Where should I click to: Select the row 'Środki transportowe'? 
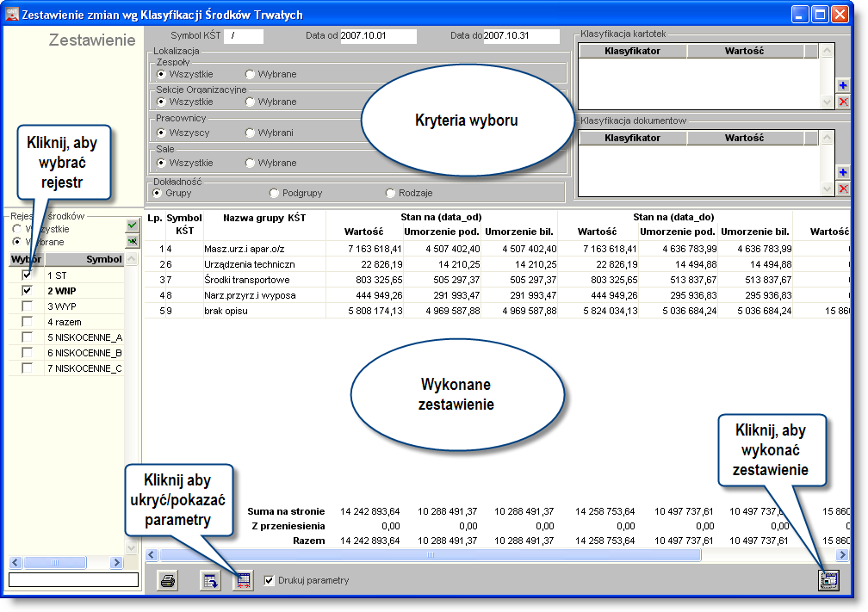point(497,280)
